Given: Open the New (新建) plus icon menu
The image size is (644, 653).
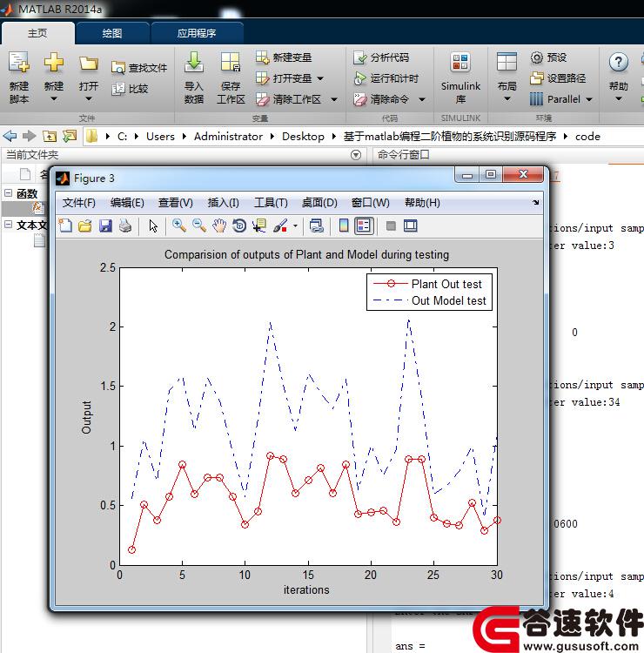Looking at the screenshot, I should click(x=54, y=63).
